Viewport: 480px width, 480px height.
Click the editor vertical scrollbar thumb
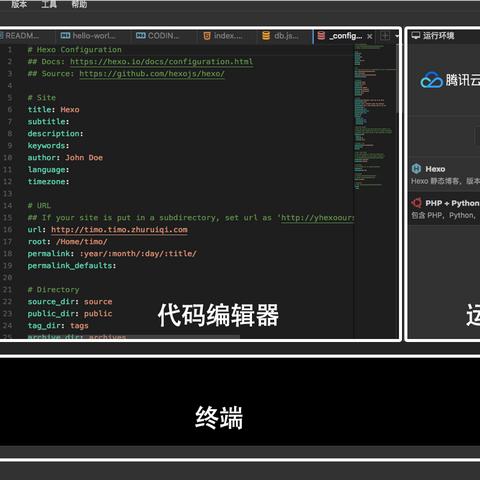398,78
